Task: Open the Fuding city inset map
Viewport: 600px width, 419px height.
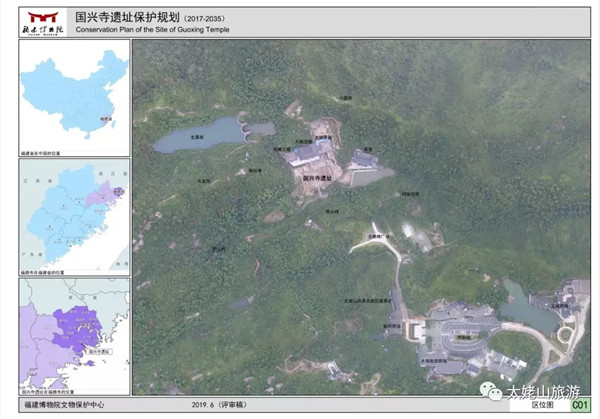Action: (74, 336)
